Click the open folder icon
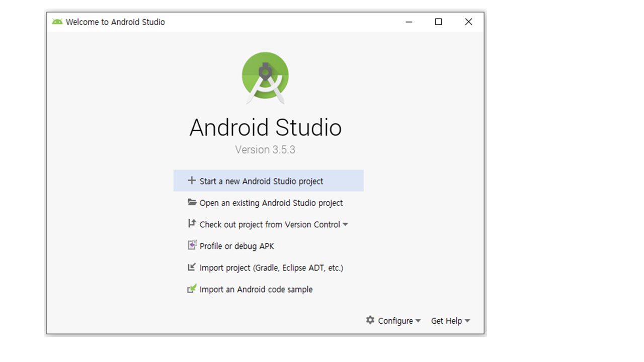Screen dimensions: 644x362 [x=192, y=202]
